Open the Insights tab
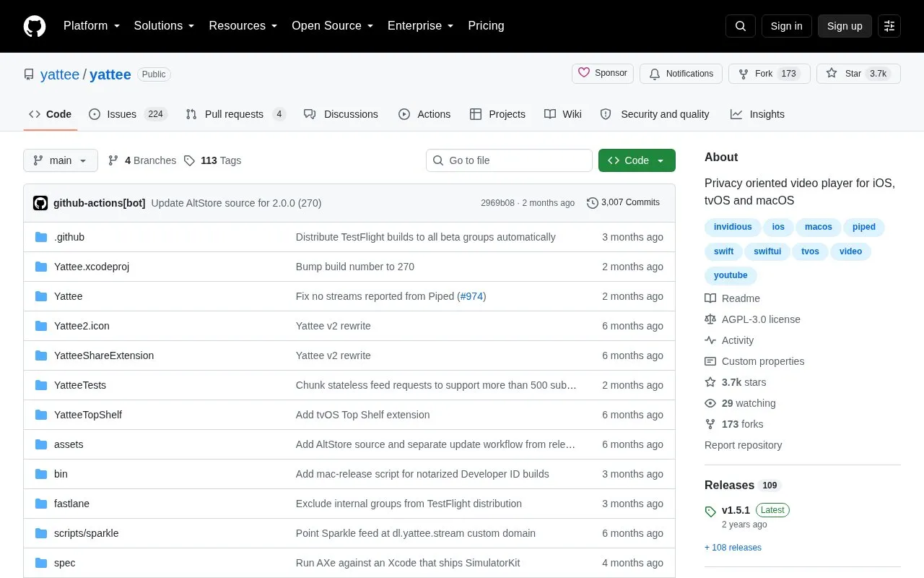The image size is (924, 578). (x=757, y=114)
